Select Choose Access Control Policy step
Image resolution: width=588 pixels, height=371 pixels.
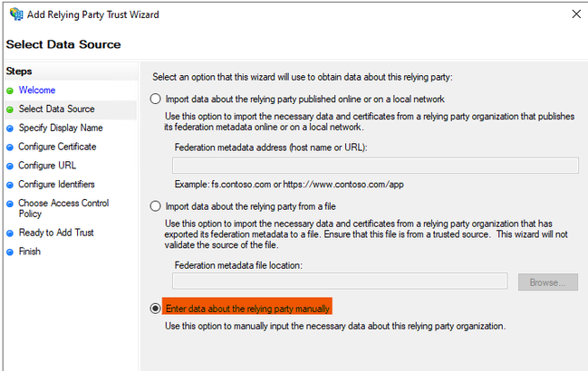(x=63, y=209)
